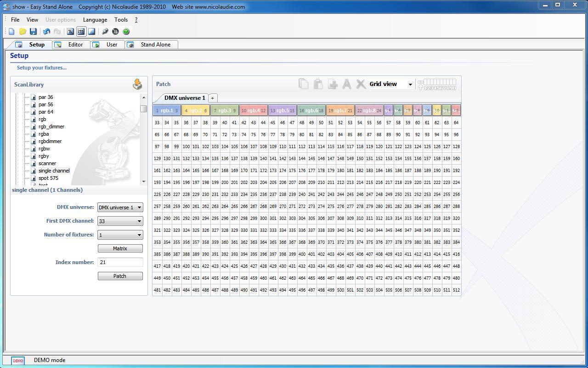Image resolution: width=588 pixels, height=368 pixels.
Task: Toggle the gradient display mode icon
Action: click(91, 32)
